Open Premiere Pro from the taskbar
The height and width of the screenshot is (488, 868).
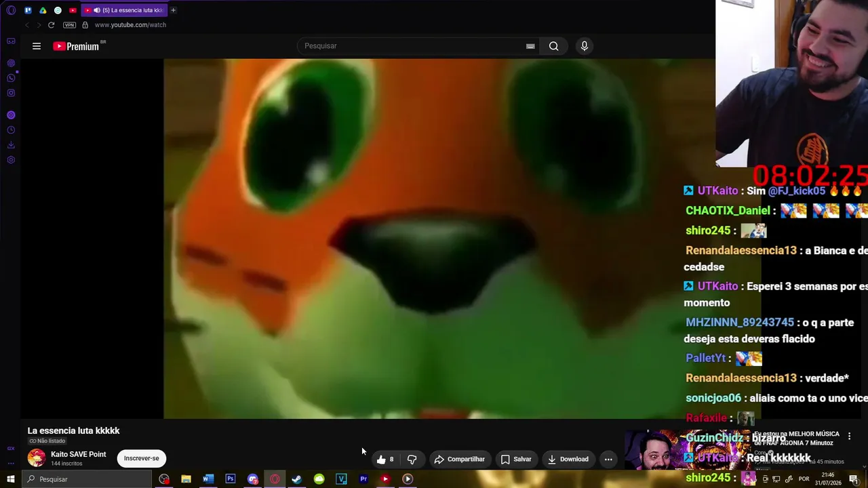click(x=363, y=479)
